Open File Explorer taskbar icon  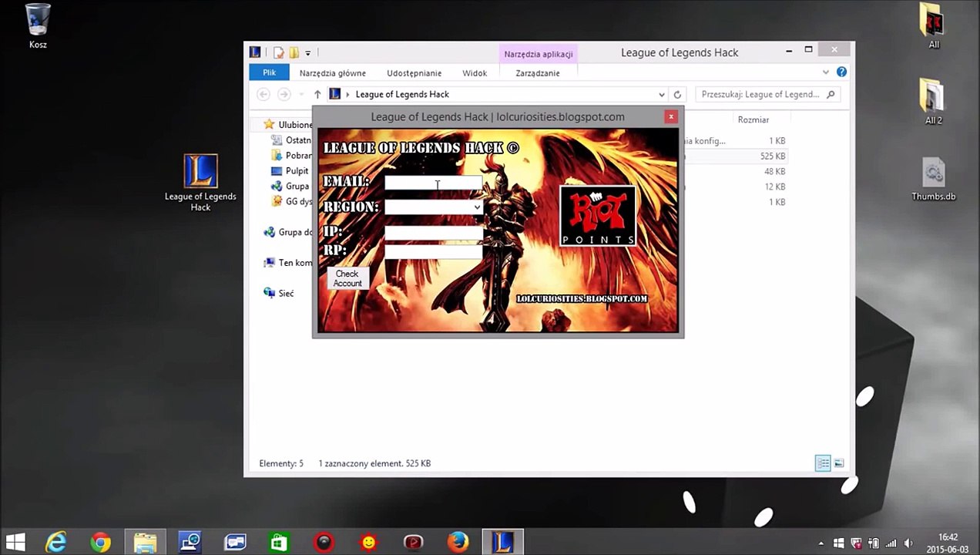point(145,543)
